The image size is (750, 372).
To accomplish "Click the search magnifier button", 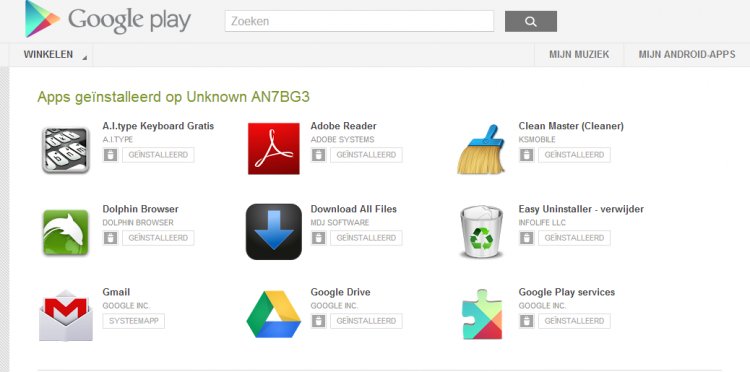I will click(531, 22).
